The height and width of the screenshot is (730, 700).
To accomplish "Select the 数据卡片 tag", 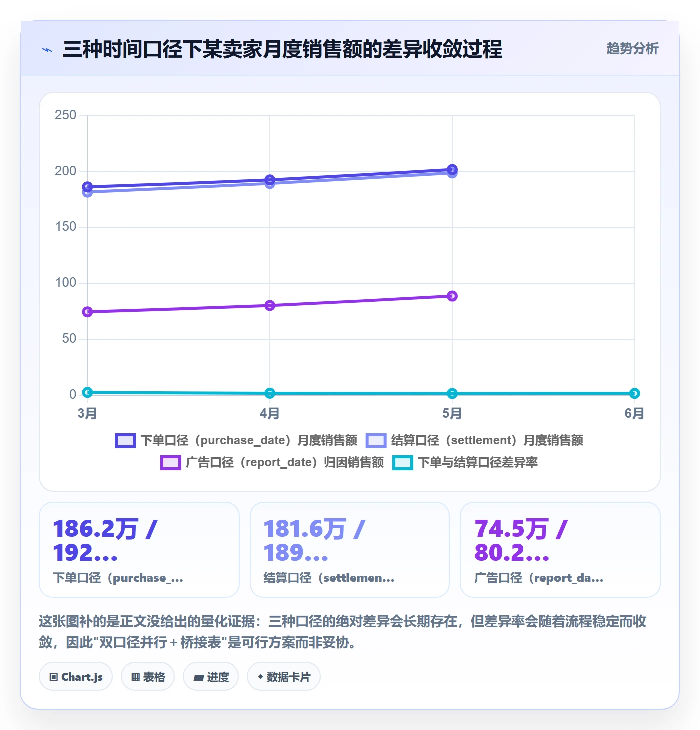I will (x=284, y=677).
